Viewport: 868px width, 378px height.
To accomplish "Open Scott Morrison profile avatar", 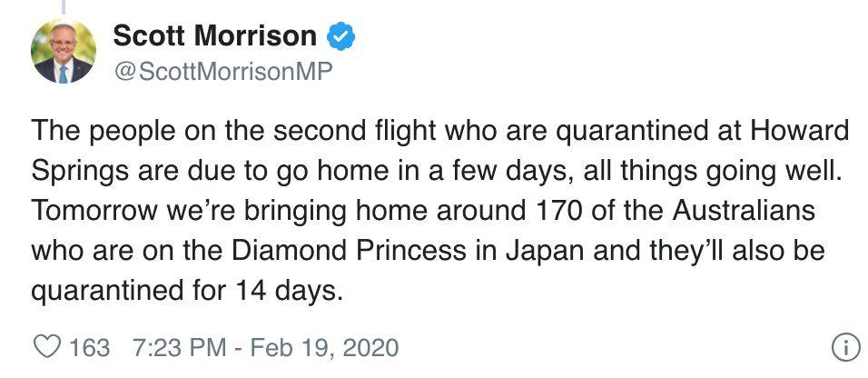I will 64,53.
